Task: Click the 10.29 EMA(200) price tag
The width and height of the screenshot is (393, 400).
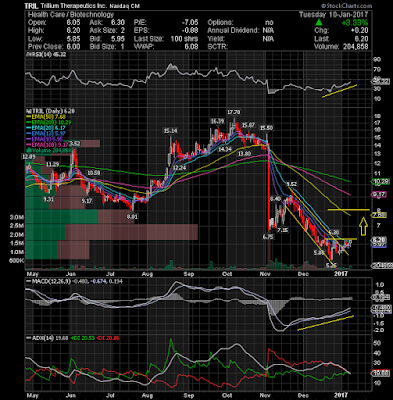Action: click(x=379, y=181)
